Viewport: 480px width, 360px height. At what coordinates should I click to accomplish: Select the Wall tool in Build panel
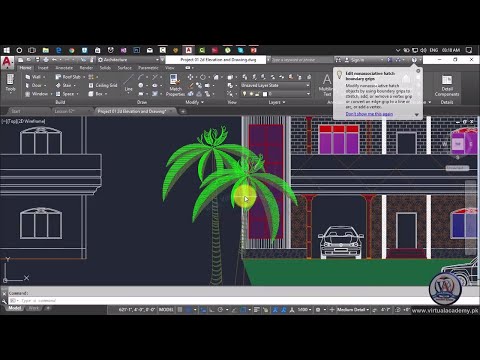(x=33, y=77)
